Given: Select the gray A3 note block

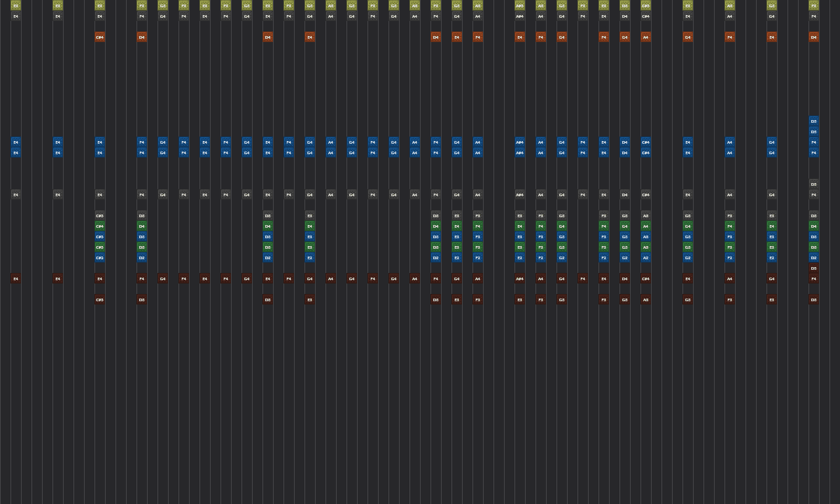Looking at the screenshot, I should (x=646, y=215).
